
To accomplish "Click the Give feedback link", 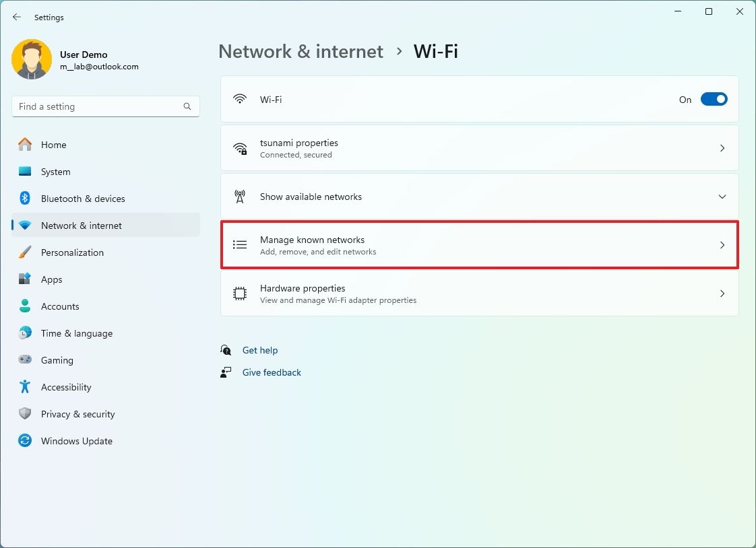I will (271, 372).
